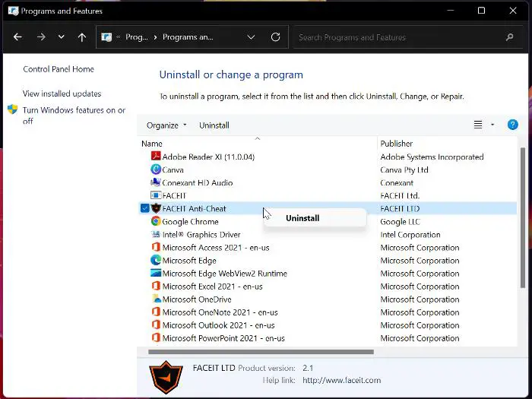Sort by the Publisher column header

396,144
